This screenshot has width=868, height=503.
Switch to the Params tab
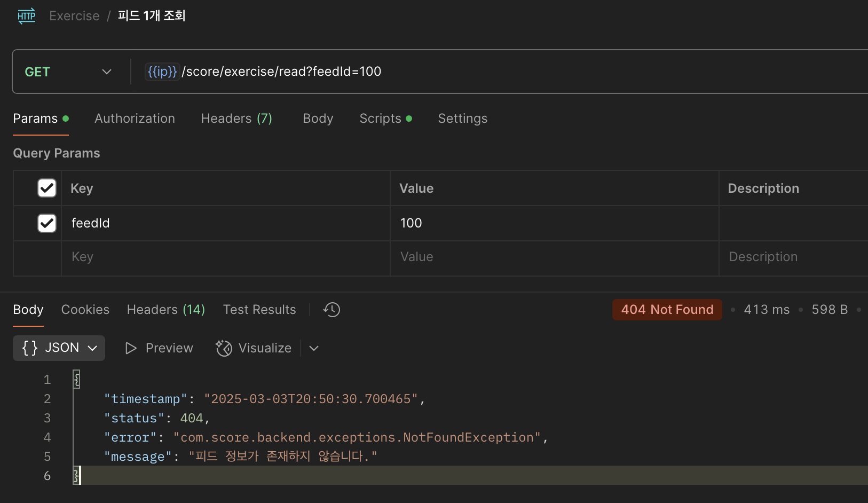(41, 119)
